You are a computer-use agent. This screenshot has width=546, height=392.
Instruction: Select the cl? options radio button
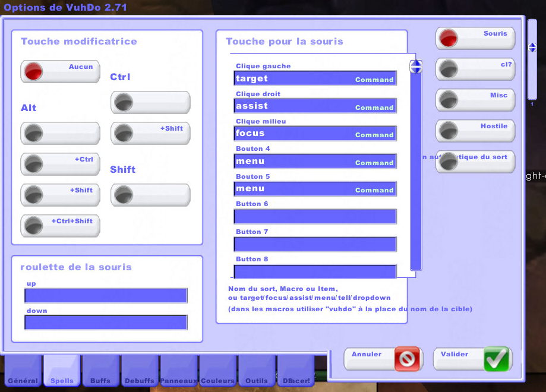point(475,69)
